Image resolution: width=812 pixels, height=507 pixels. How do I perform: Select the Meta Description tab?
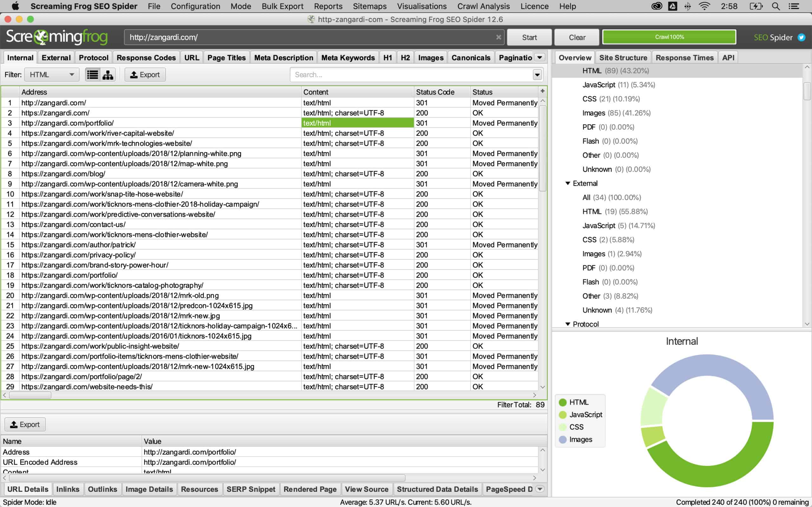click(283, 57)
